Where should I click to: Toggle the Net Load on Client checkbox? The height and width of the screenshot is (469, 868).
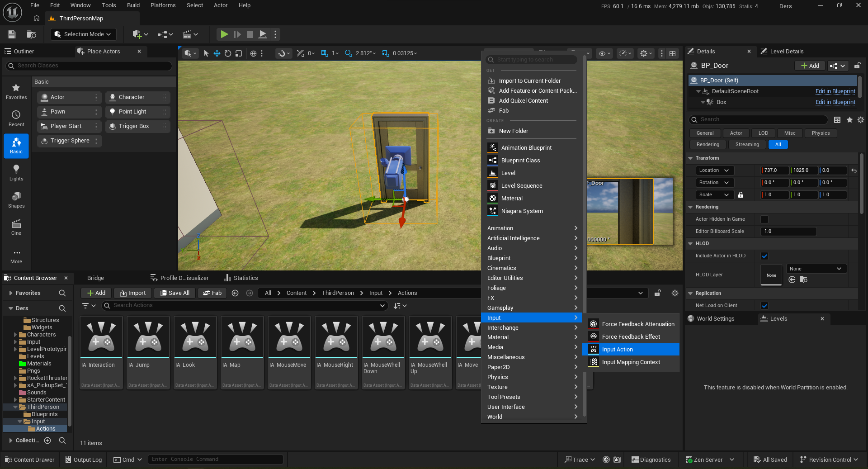[x=764, y=306]
